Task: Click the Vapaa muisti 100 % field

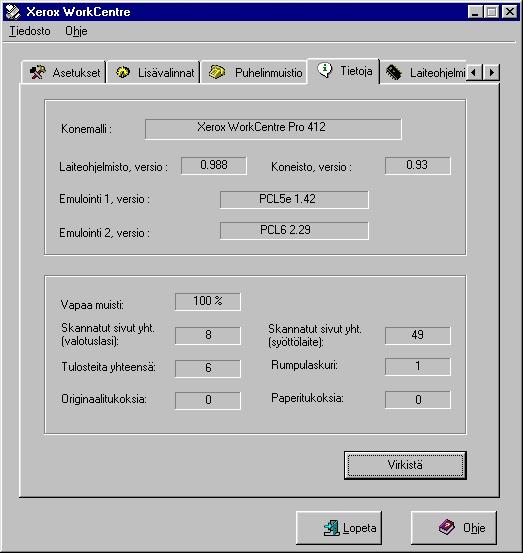Action: tap(208, 302)
